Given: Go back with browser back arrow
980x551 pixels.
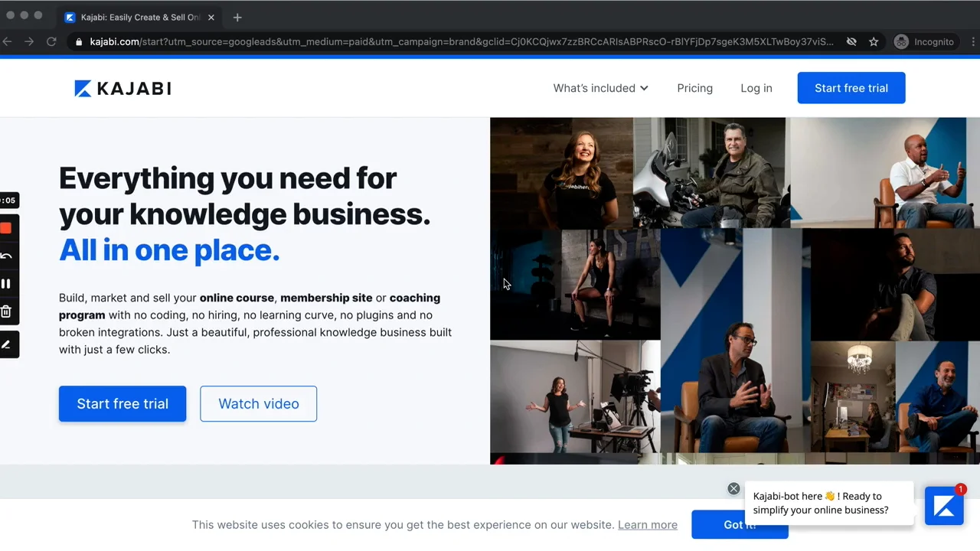Looking at the screenshot, I should tap(8, 42).
